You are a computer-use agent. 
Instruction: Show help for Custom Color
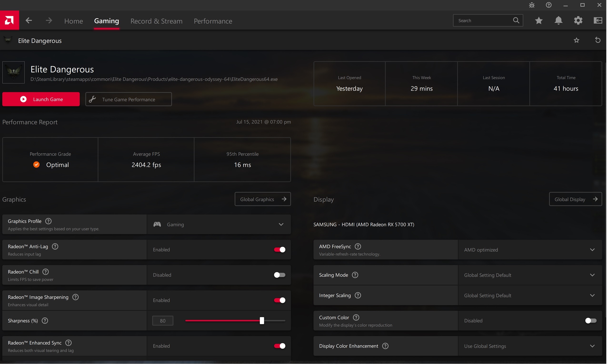pyautogui.click(x=356, y=318)
